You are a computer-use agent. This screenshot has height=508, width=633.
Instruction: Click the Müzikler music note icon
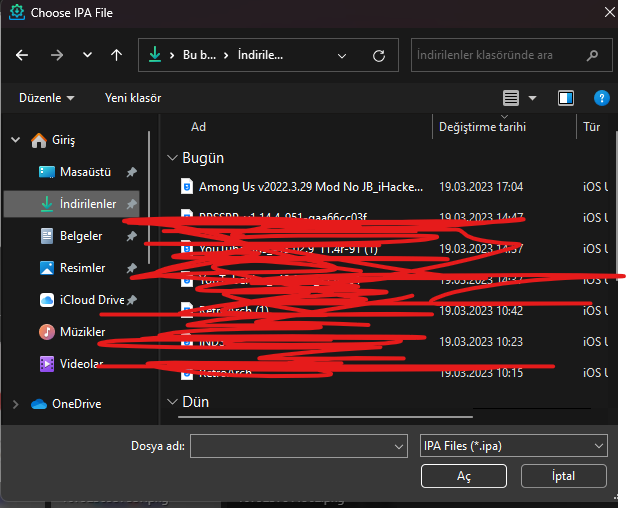point(47,332)
